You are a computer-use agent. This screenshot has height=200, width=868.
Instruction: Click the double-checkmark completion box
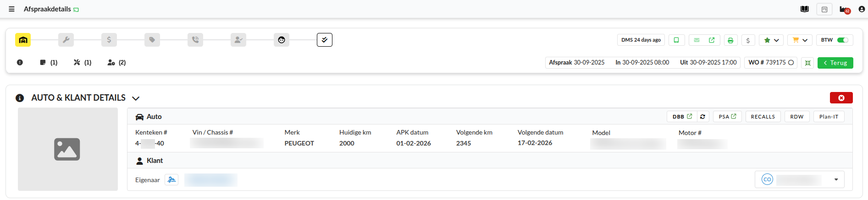(x=325, y=40)
